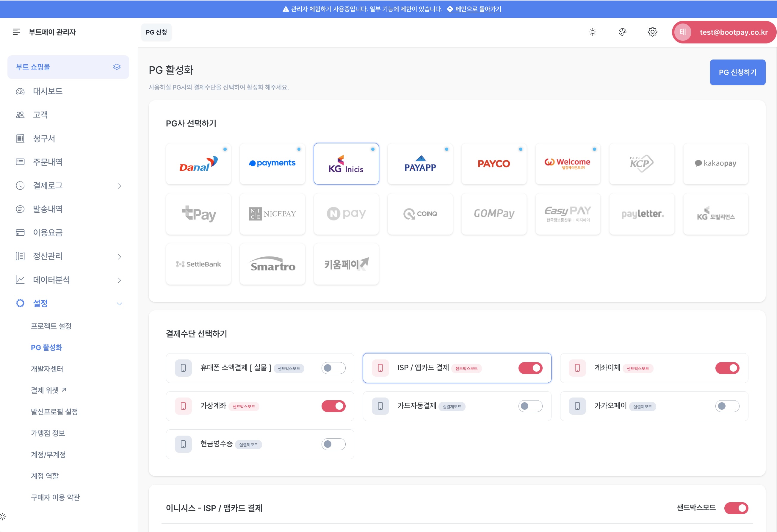
Task: Open the theme color palette picker
Action: point(622,32)
